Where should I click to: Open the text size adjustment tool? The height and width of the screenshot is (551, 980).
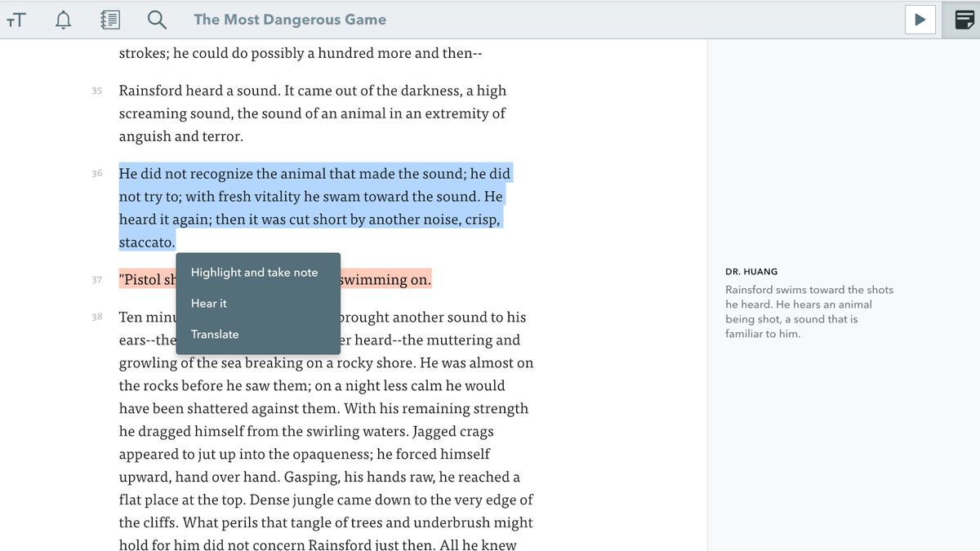tap(16, 19)
